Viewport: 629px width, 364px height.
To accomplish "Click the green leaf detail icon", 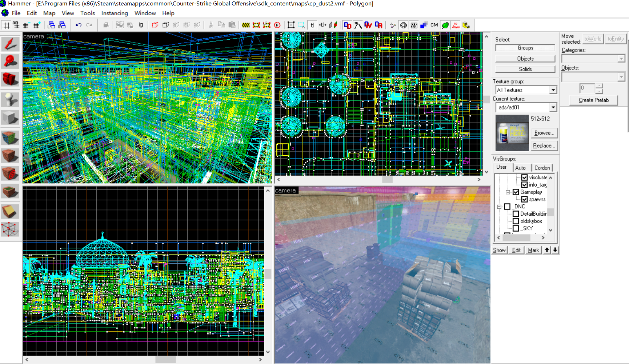I will (x=445, y=25).
